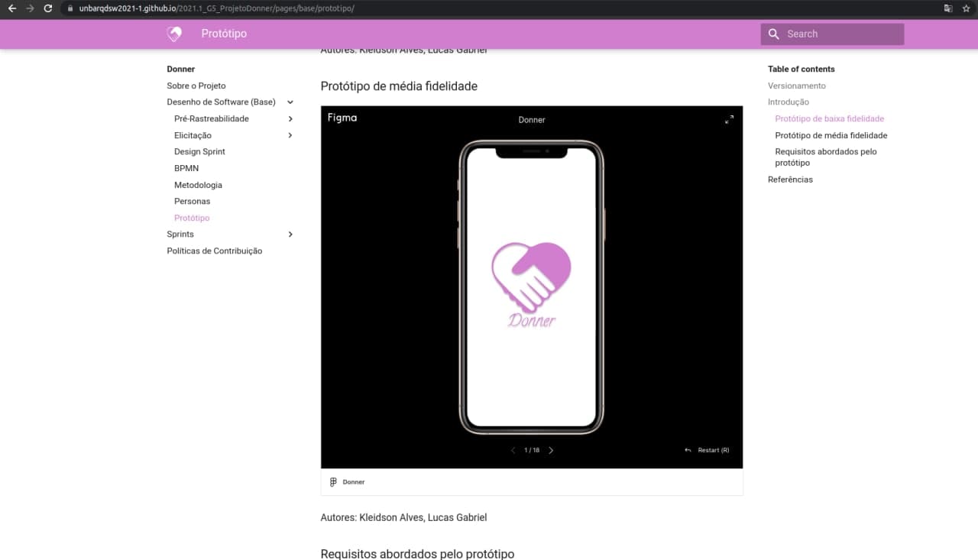Click the magnifier icon in search box
This screenshot has height=560, width=978.
coord(773,34)
